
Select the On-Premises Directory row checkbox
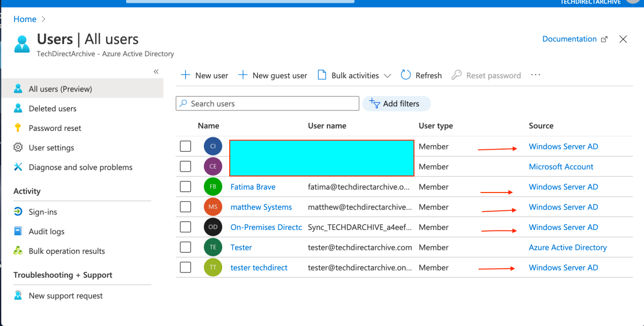tap(185, 227)
